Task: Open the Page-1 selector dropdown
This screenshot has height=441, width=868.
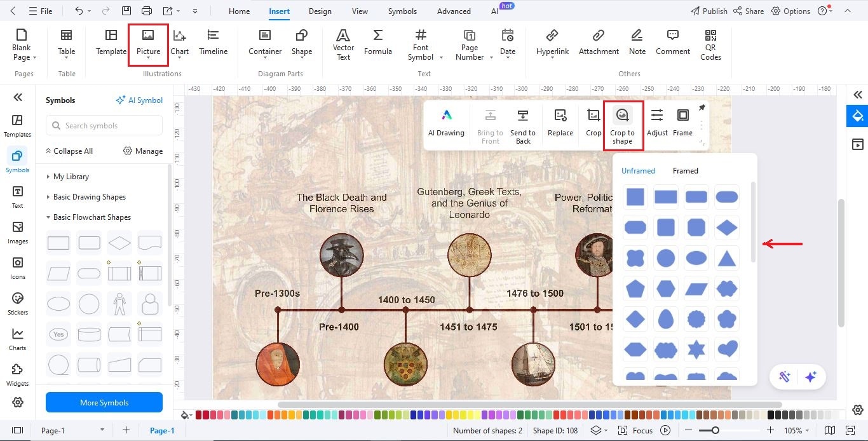Action: [x=102, y=430]
